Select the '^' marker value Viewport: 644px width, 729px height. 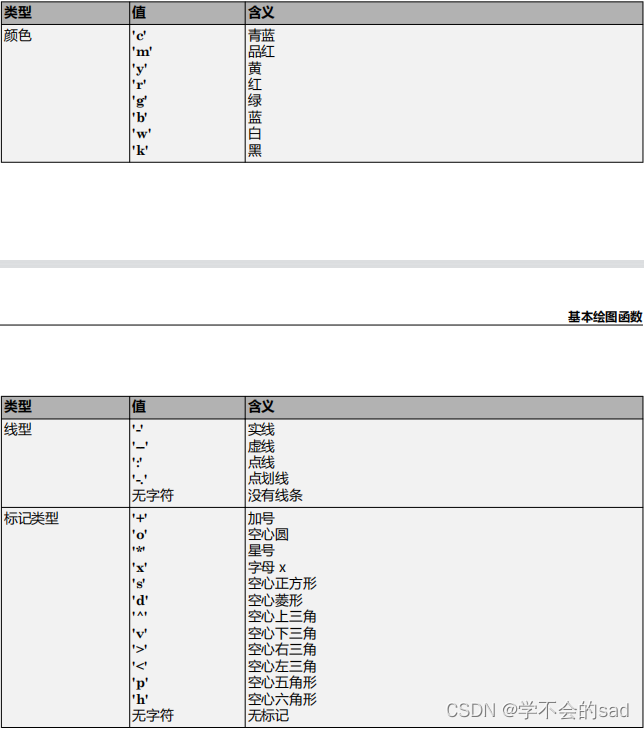coord(139,616)
